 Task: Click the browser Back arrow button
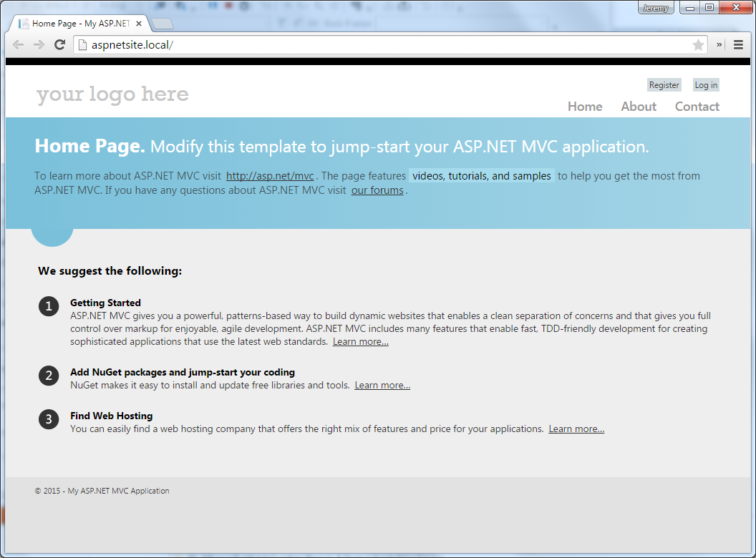pyautogui.click(x=19, y=44)
